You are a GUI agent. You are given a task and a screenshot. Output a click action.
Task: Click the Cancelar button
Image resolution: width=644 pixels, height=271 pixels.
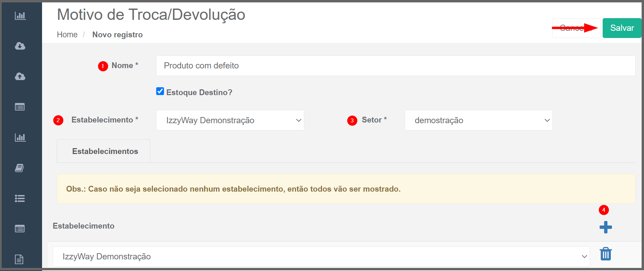coord(576,28)
